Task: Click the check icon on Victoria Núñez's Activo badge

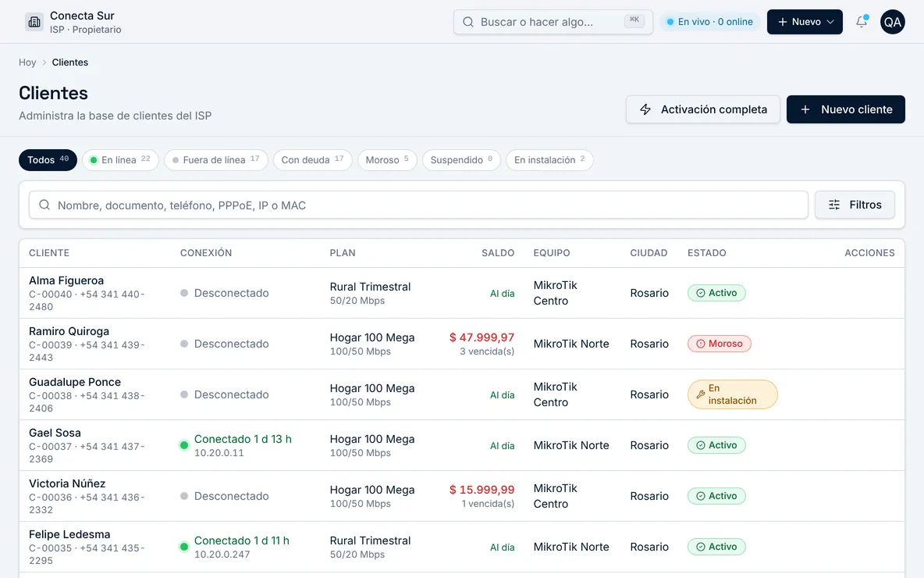Action: click(701, 496)
